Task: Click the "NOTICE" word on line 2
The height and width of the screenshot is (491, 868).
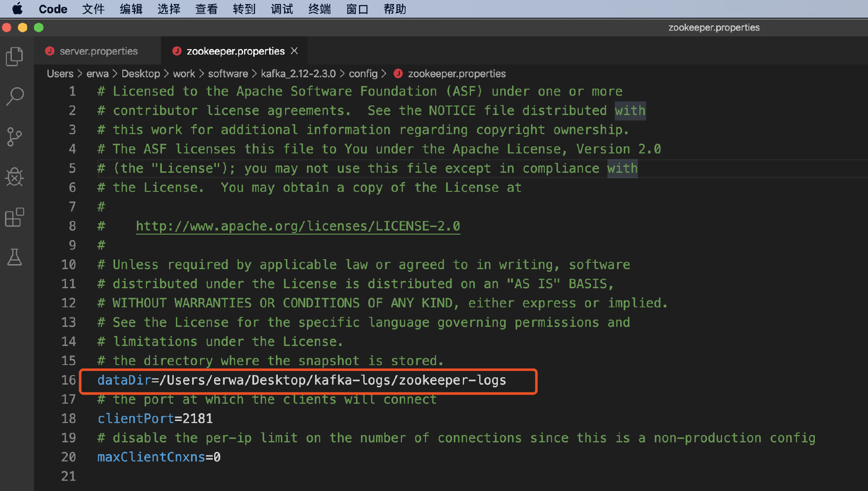Action: [452, 110]
